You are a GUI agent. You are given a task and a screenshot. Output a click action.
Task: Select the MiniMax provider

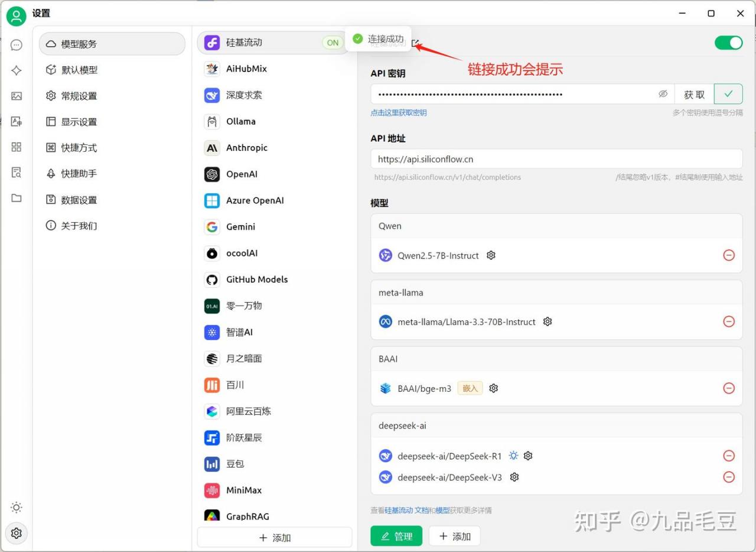click(275, 490)
